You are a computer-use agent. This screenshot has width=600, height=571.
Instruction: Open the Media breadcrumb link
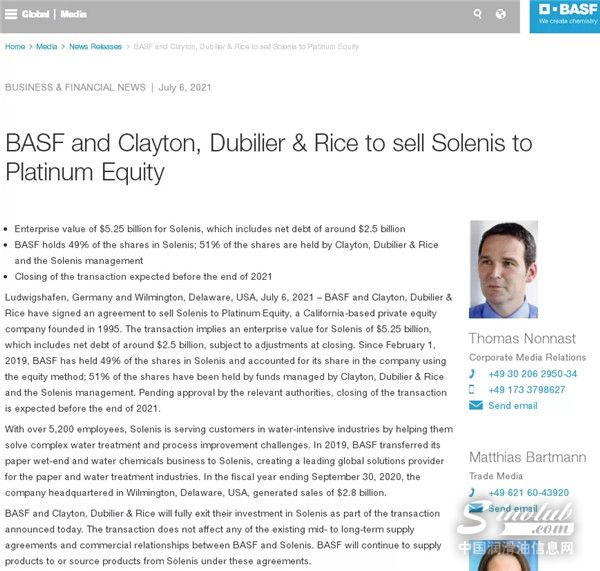(x=46, y=47)
